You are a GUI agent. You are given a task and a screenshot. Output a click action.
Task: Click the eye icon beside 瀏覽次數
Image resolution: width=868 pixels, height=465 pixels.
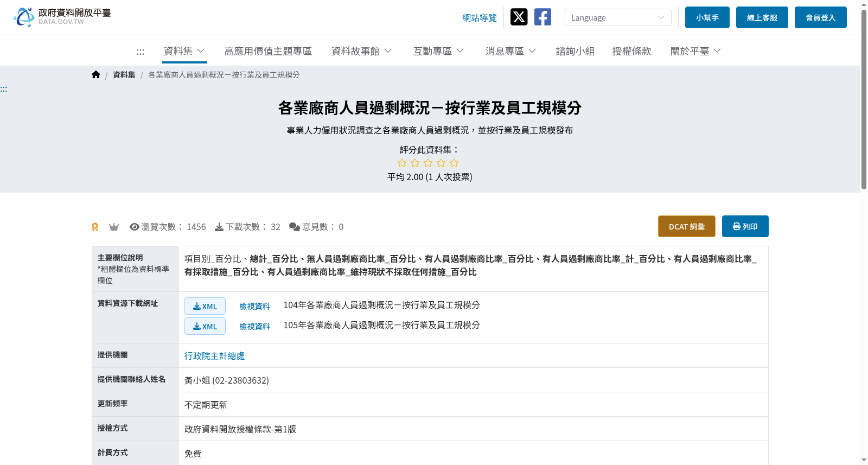pyautogui.click(x=135, y=227)
